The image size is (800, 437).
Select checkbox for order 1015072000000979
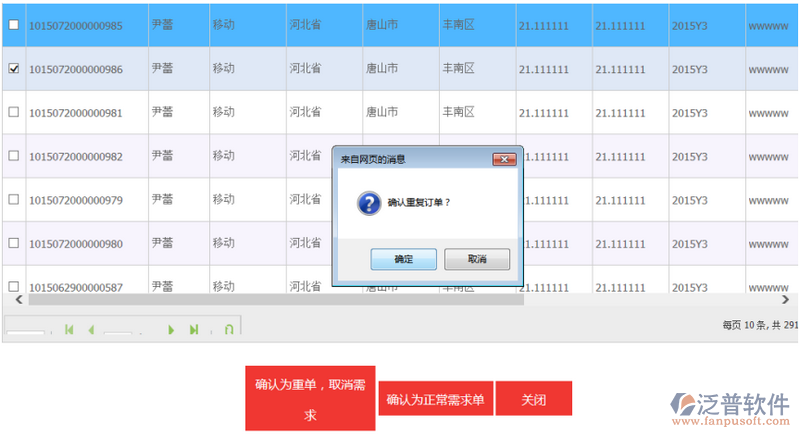pos(13,200)
